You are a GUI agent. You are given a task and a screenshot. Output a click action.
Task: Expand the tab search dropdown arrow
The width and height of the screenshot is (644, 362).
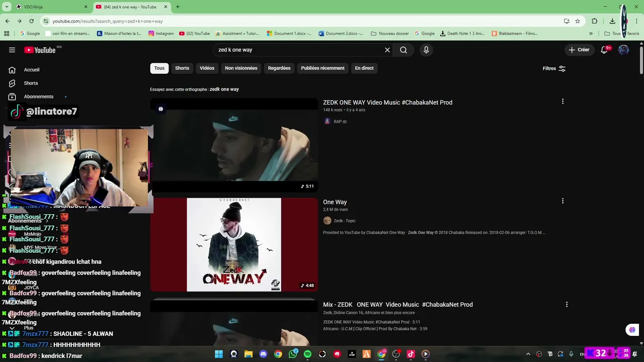pos(7,7)
